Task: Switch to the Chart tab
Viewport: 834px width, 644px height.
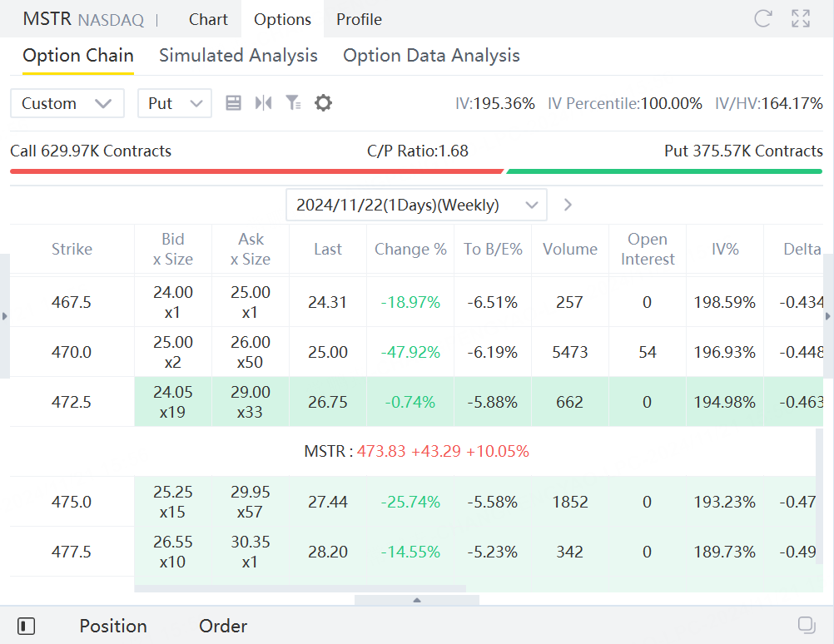Action: click(x=208, y=19)
